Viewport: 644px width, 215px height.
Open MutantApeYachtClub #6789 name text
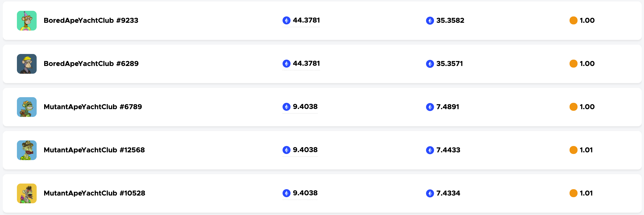93,107
